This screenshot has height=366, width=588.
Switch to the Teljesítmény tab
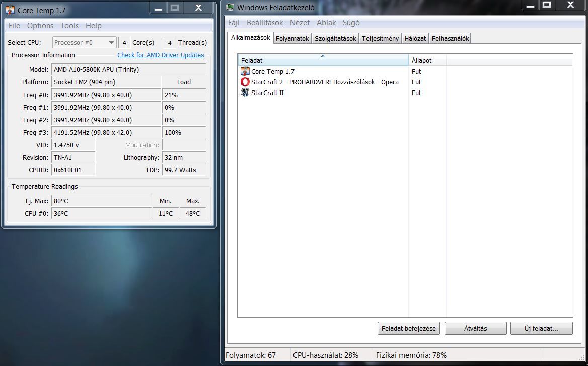coord(380,38)
